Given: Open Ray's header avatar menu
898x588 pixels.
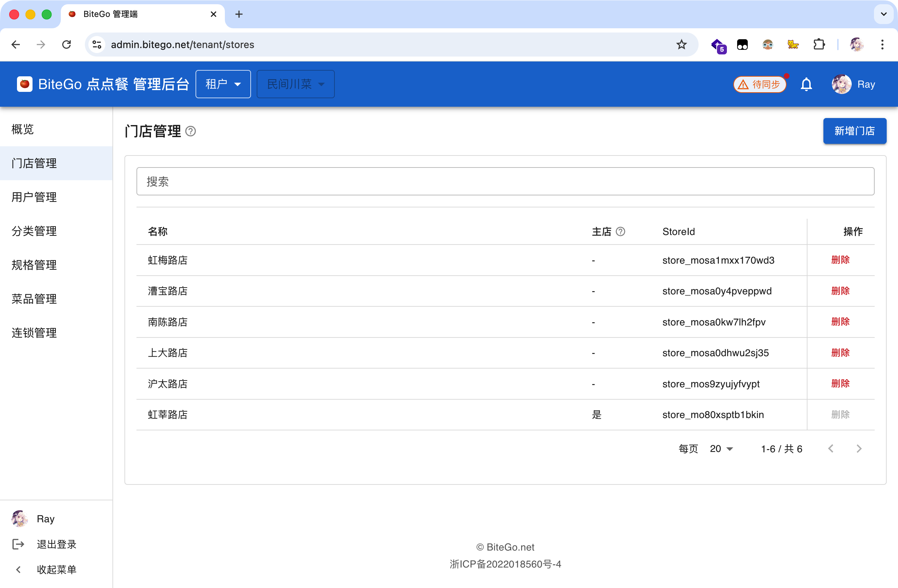Looking at the screenshot, I should 841,84.
